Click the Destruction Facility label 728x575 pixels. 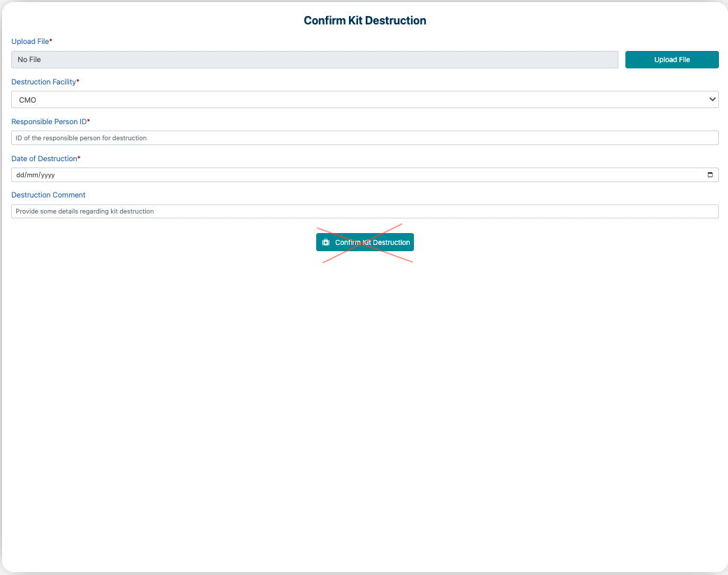[43, 82]
